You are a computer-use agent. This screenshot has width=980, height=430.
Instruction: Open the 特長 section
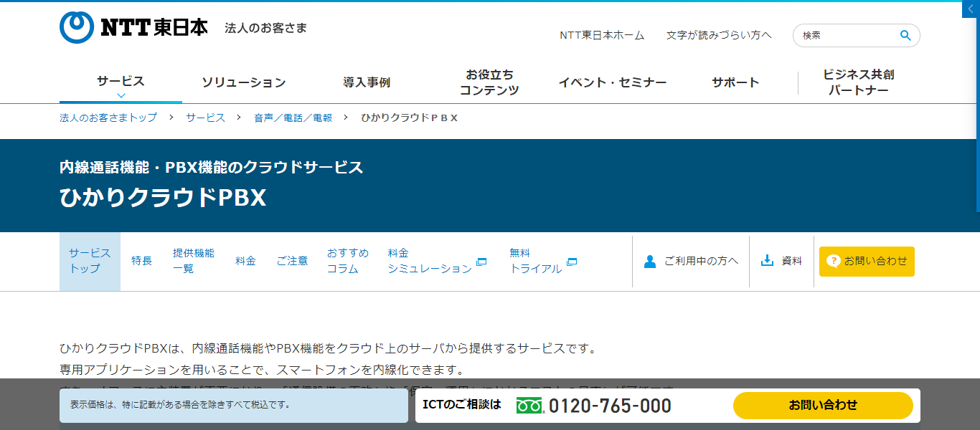tap(141, 261)
